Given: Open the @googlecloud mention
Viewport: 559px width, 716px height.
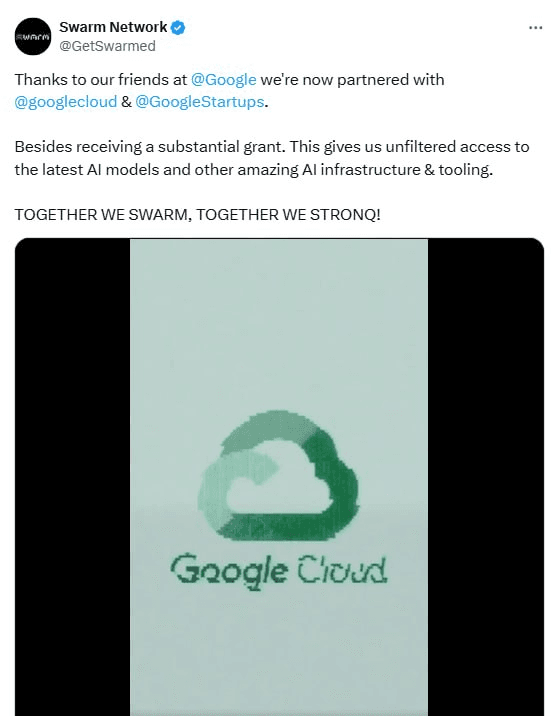Looking at the screenshot, I should (66, 102).
